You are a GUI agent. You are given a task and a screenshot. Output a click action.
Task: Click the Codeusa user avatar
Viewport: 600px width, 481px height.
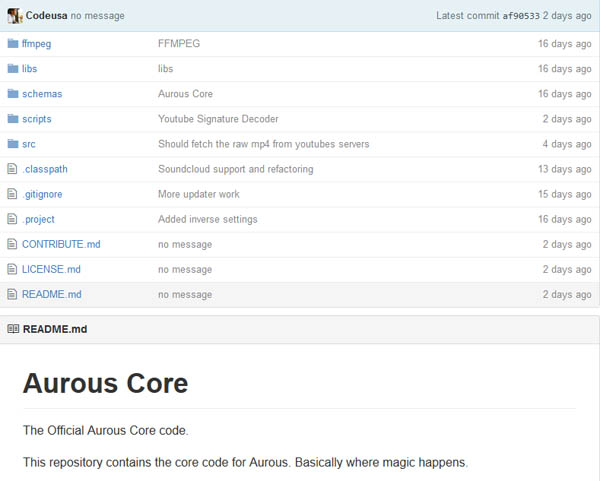pos(15,16)
